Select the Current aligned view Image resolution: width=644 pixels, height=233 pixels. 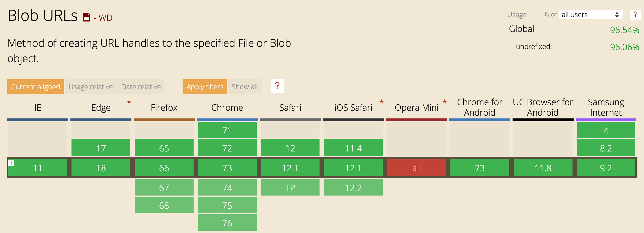[36, 86]
